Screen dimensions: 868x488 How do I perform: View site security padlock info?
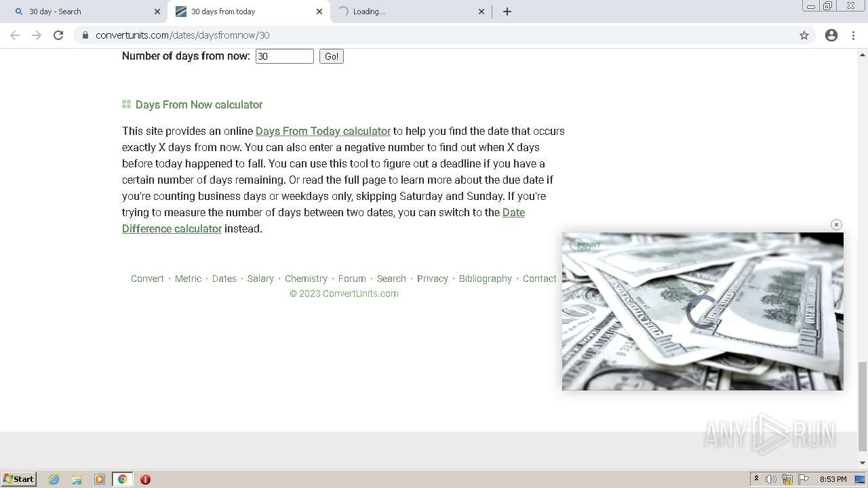coord(85,35)
